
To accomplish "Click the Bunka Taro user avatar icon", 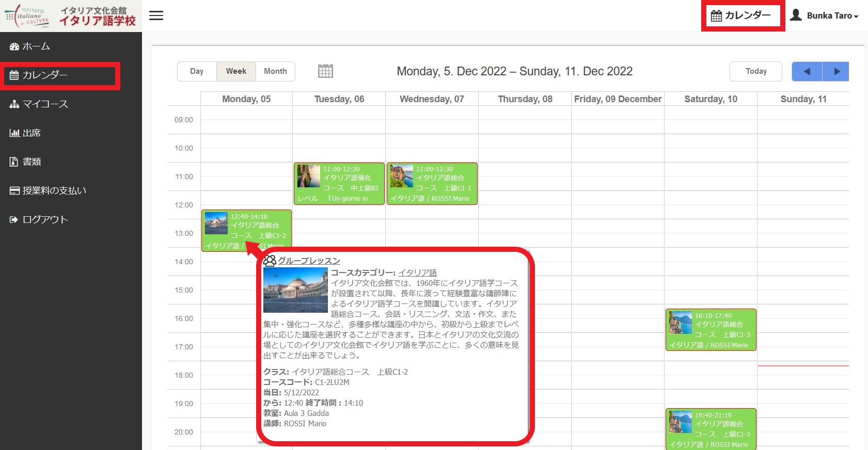I will [796, 15].
